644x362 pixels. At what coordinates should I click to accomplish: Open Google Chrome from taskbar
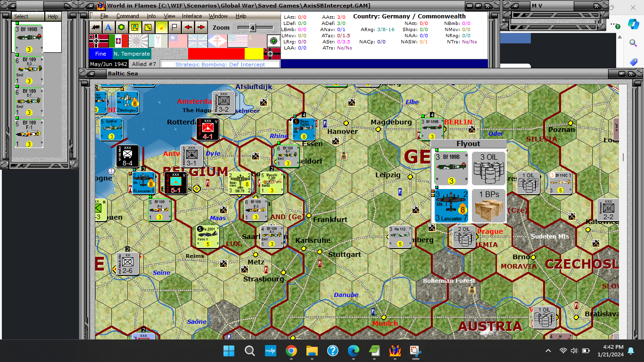click(291, 351)
